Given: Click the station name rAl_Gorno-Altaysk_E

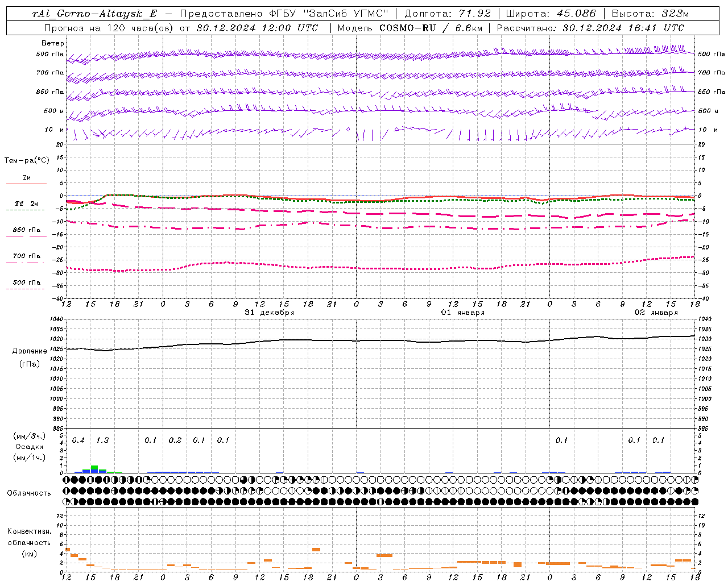Looking at the screenshot, I should point(94,14).
